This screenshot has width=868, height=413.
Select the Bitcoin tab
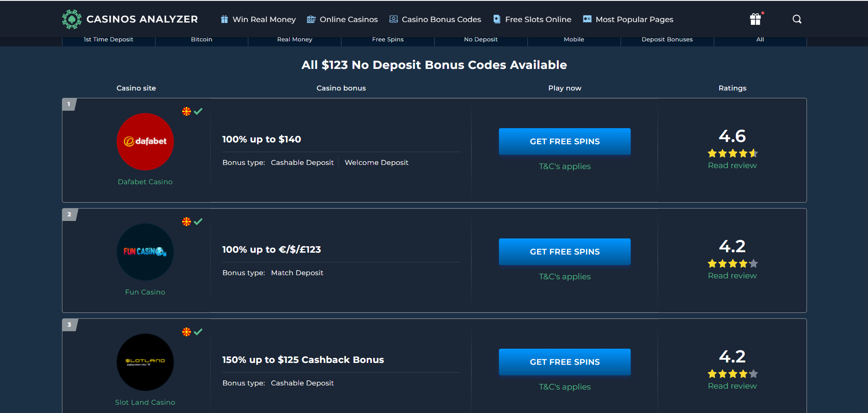[x=202, y=40]
